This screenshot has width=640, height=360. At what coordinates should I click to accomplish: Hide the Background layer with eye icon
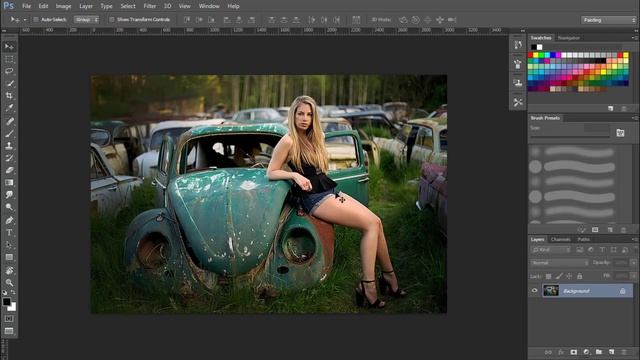534,291
